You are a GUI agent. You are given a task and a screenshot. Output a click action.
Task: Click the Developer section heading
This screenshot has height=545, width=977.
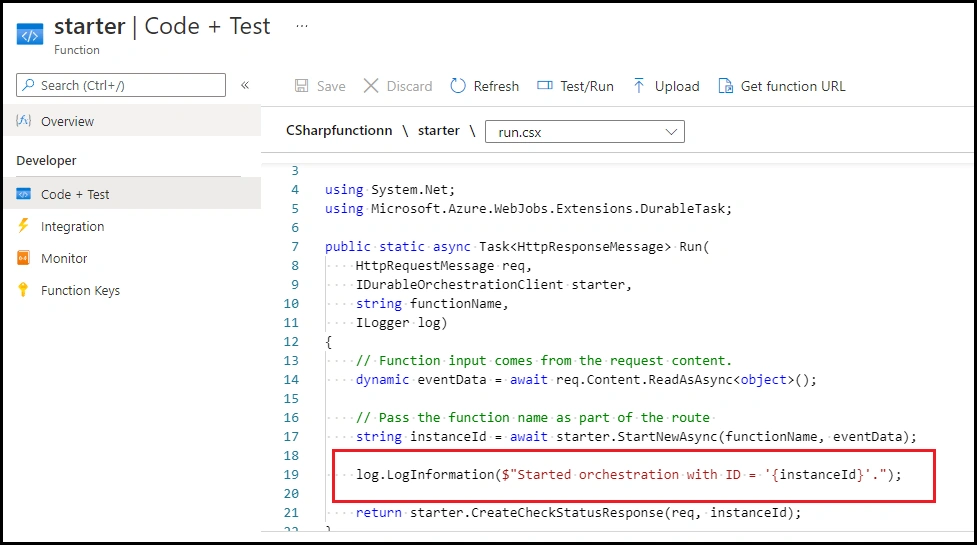(46, 161)
